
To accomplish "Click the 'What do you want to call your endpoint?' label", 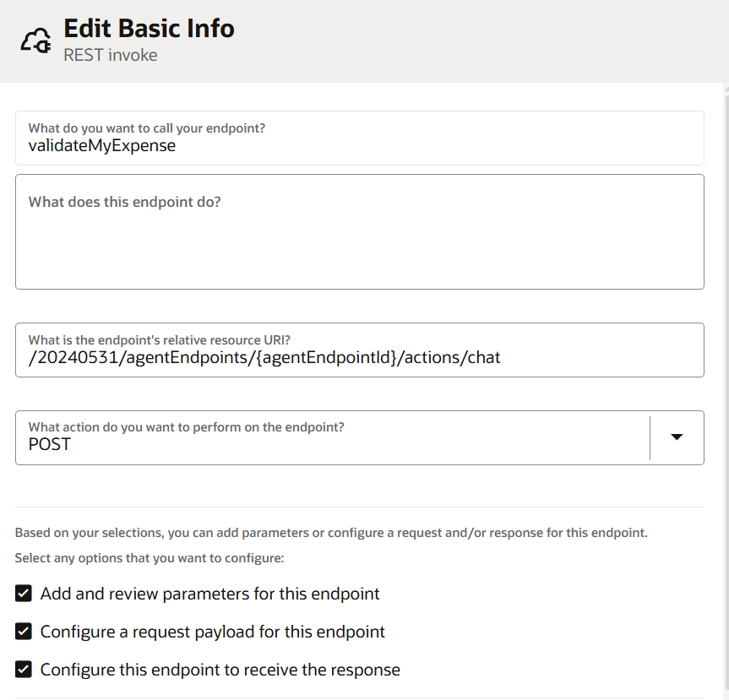I will (x=146, y=128).
